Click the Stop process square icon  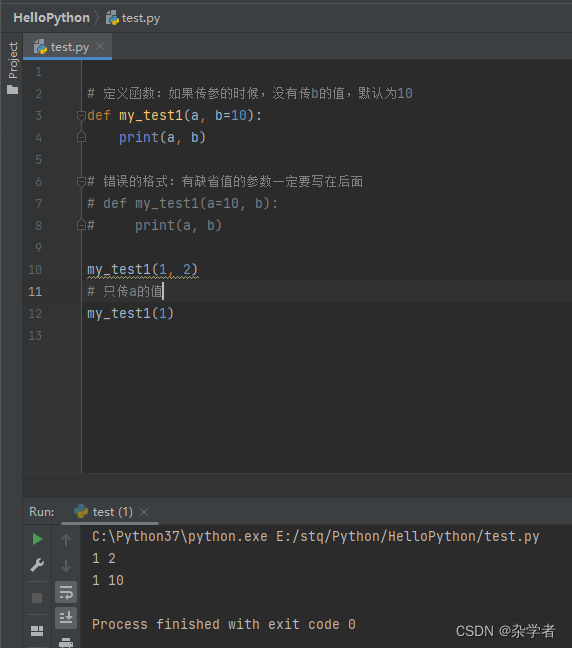(37, 598)
